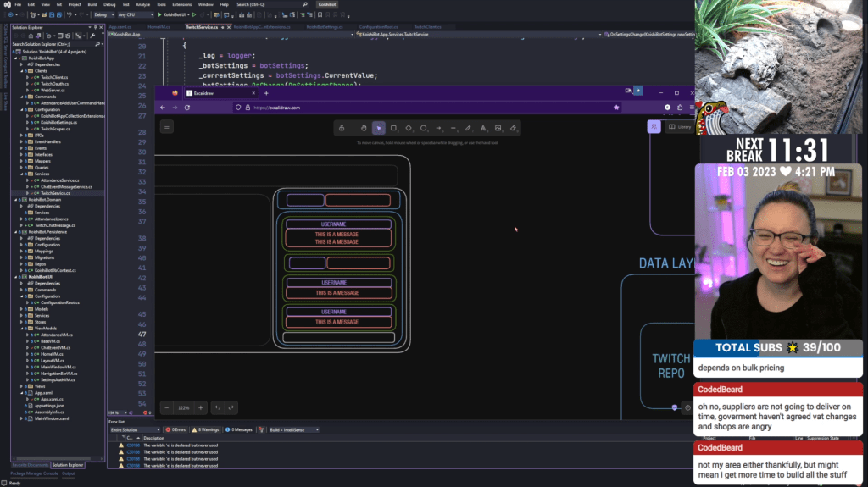Click Solution Explorer horizontal scrollbar

tap(55, 459)
